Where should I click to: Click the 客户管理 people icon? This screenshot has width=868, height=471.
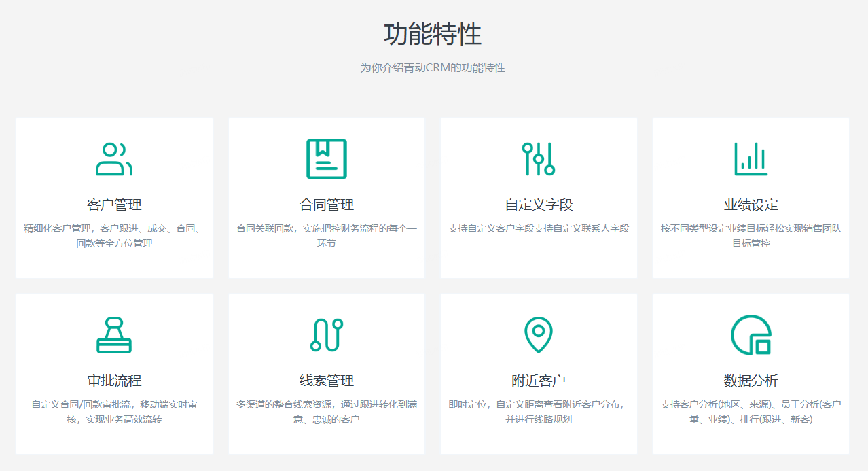pos(114,159)
